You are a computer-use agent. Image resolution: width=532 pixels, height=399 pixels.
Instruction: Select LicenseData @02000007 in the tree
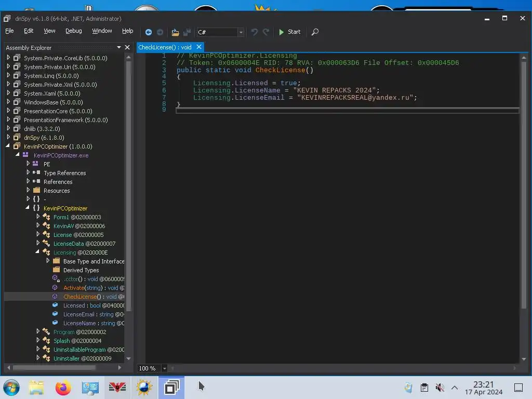[x=84, y=244]
